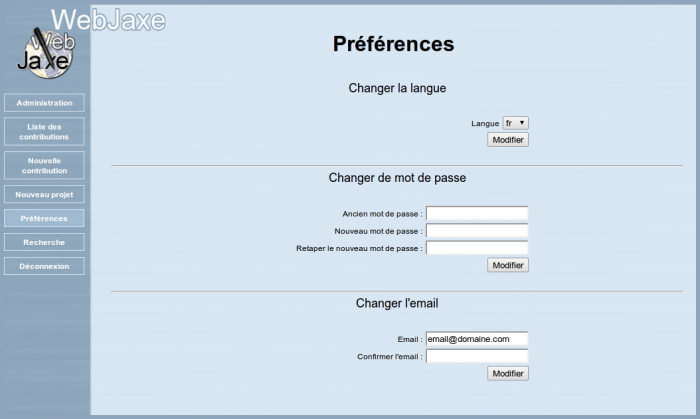Image resolution: width=700 pixels, height=419 pixels.
Task: Click the Email input field
Action: 477,339
